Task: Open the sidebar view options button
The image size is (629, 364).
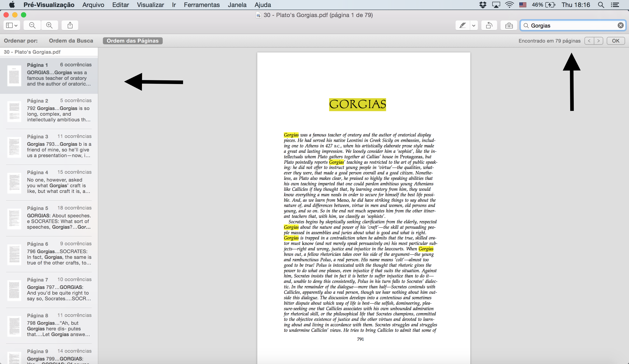Action: point(12,26)
